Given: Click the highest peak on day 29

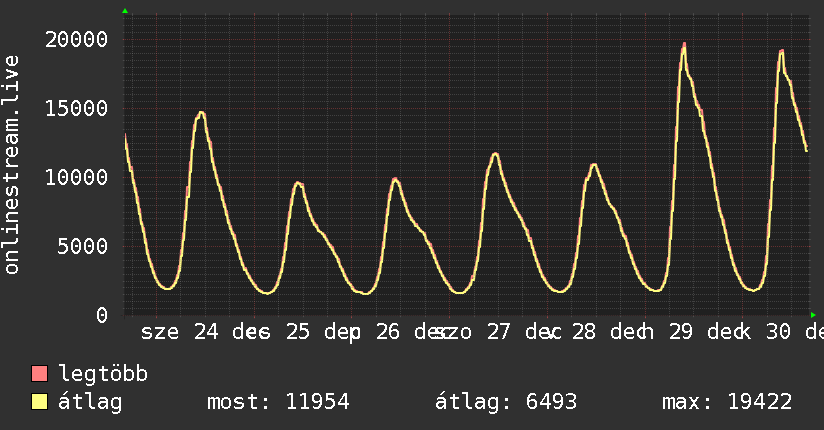Looking at the screenshot, I should 684,45.
